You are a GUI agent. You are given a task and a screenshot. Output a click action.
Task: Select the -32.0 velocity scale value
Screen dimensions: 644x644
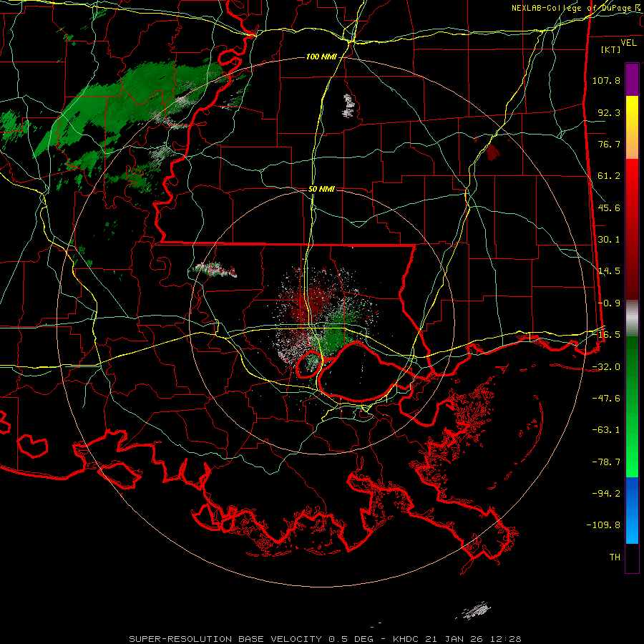[x=606, y=367]
